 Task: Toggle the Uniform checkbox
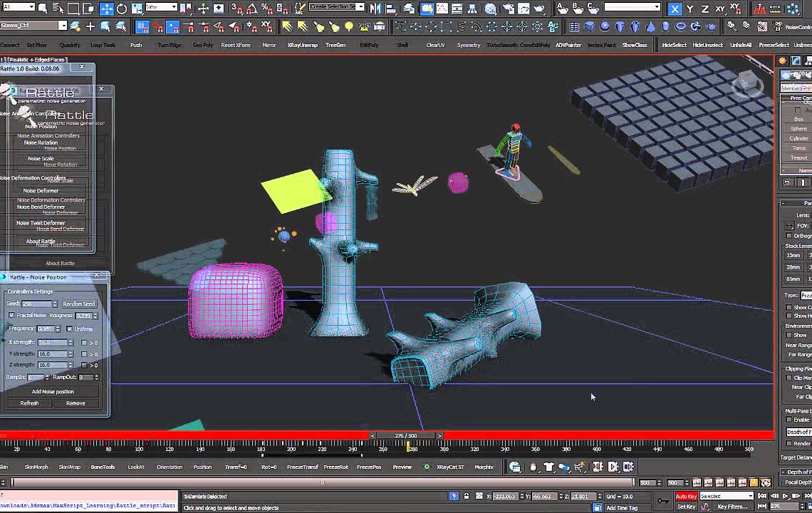[70, 329]
